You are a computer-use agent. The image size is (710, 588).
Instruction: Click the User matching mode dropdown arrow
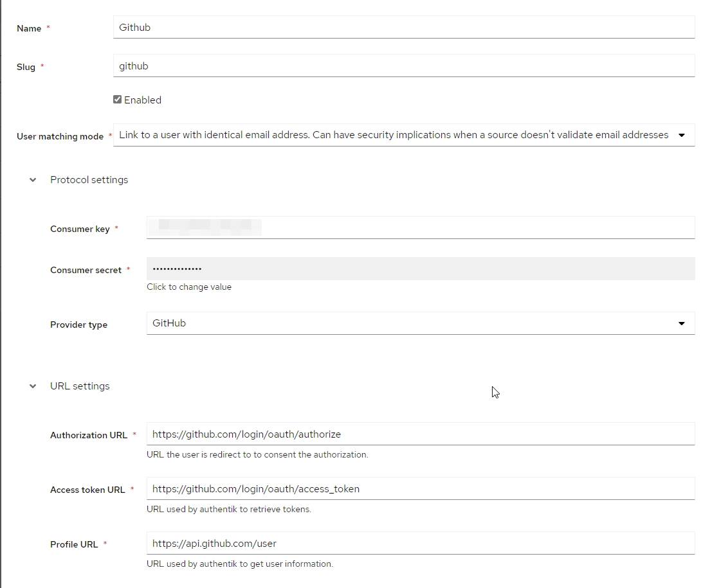[682, 135]
